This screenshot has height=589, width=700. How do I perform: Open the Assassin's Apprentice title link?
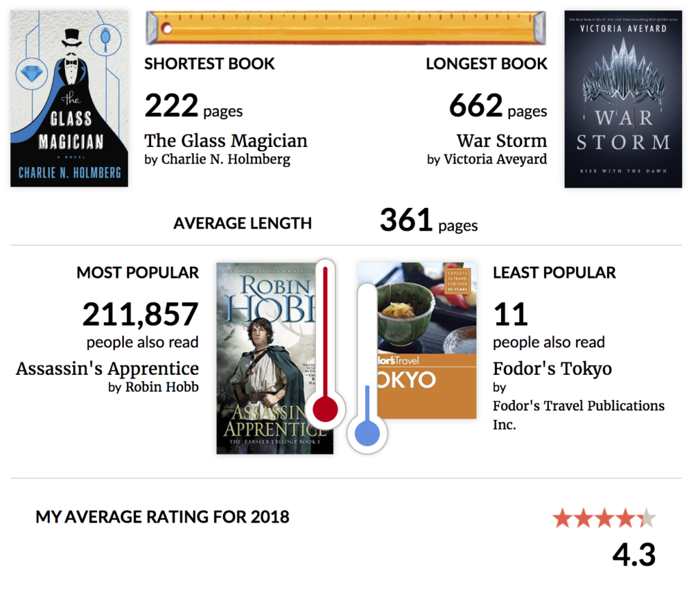pos(107,369)
